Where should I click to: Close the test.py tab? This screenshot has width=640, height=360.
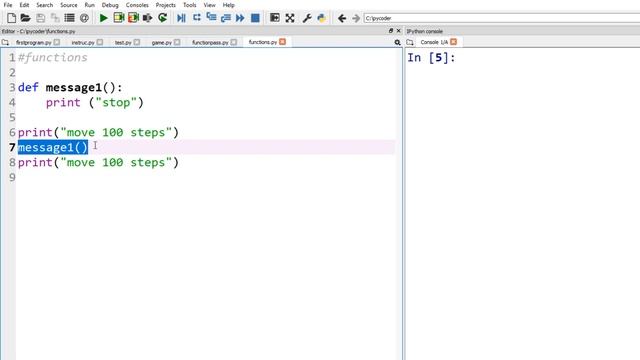[x=137, y=42]
